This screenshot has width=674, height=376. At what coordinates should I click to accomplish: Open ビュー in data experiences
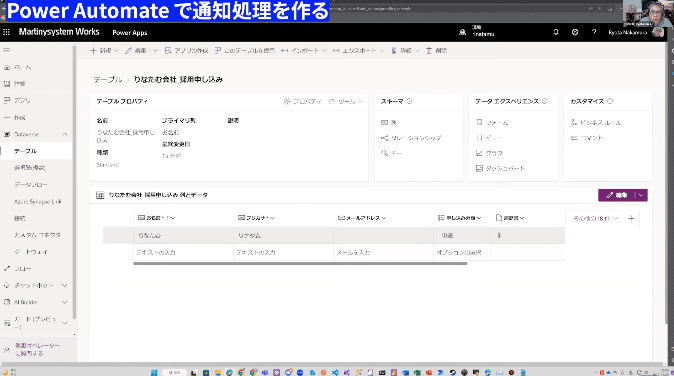click(489, 138)
